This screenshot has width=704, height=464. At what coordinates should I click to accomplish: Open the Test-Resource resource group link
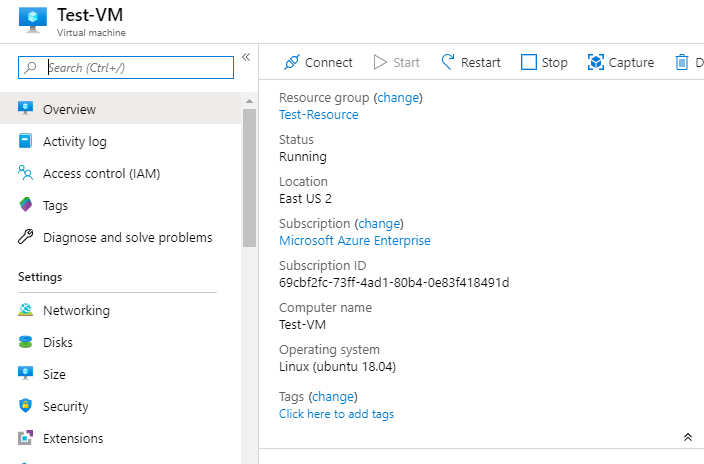(x=318, y=115)
